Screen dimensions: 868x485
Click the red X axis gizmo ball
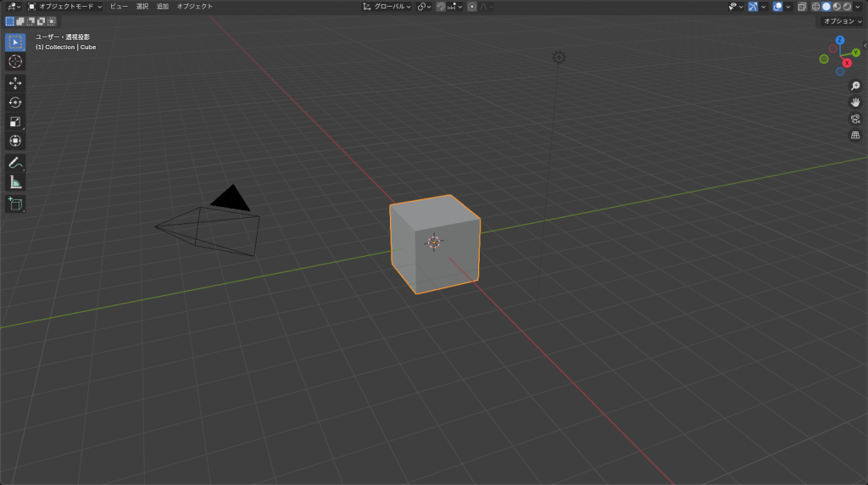tap(847, 63)
